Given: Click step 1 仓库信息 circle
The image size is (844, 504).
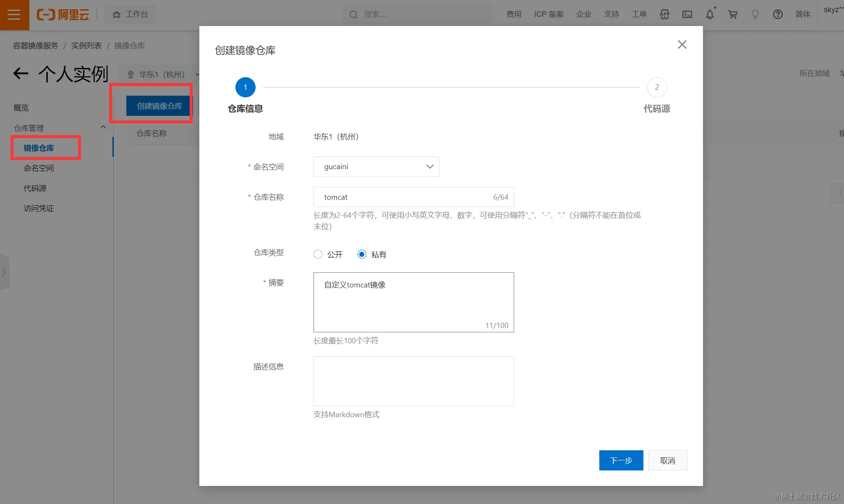Looking at the screenshot, I should coord(246,87).
